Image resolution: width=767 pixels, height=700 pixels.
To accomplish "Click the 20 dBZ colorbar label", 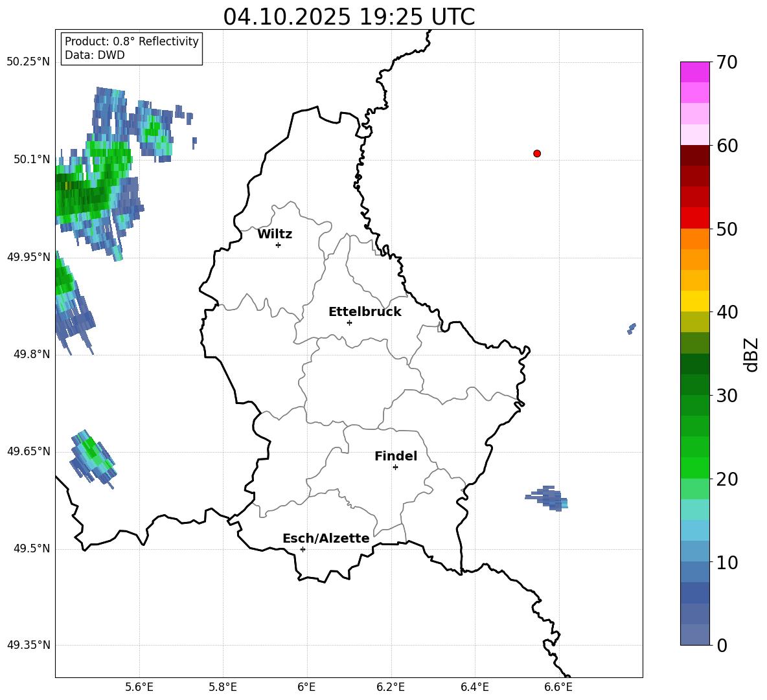I will 727,479.
